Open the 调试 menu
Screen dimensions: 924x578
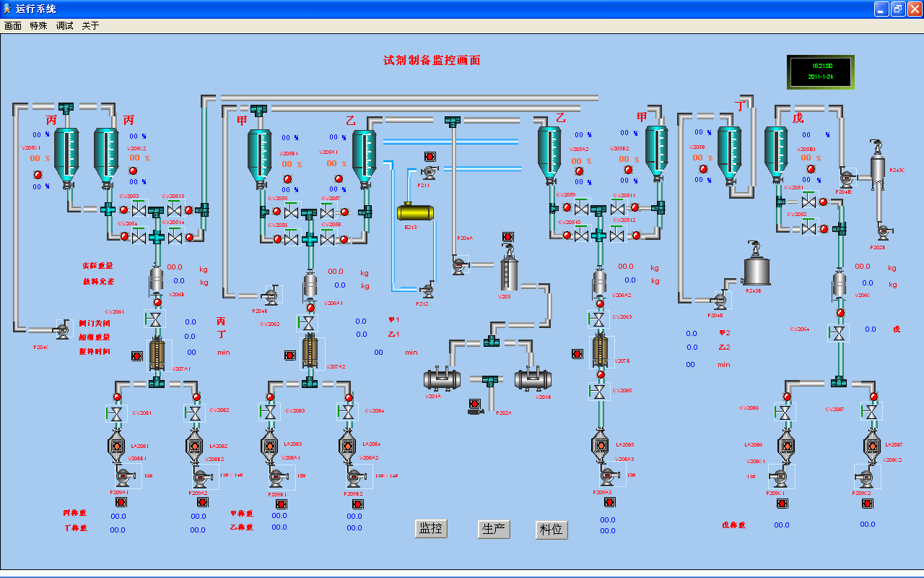65,25
